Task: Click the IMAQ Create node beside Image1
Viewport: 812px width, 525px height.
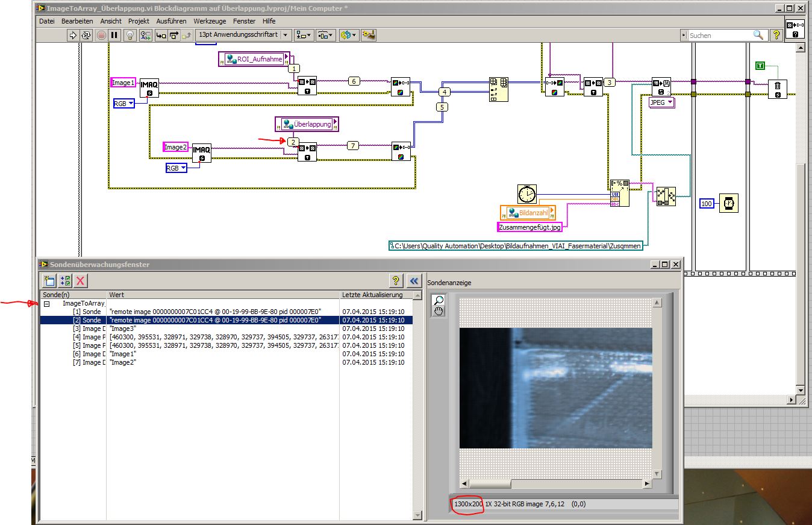Action: pyautogui.click(x=149, y=88)
